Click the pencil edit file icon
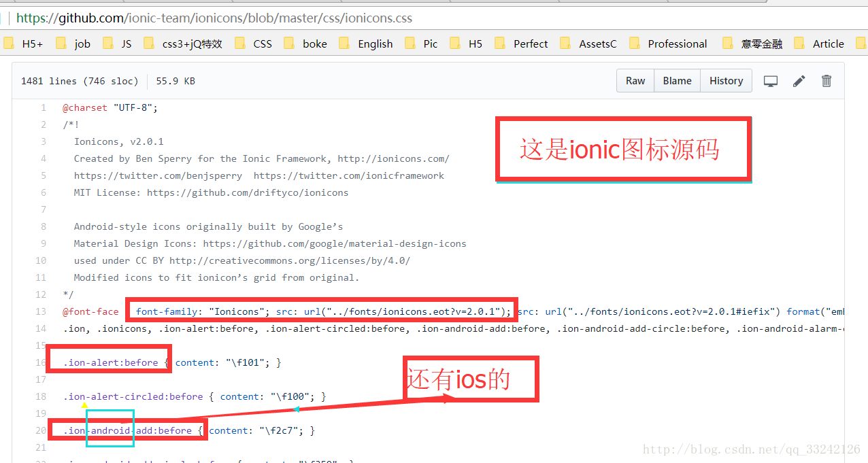The height and width of the screenshot is (463, 868). [799, 81]
